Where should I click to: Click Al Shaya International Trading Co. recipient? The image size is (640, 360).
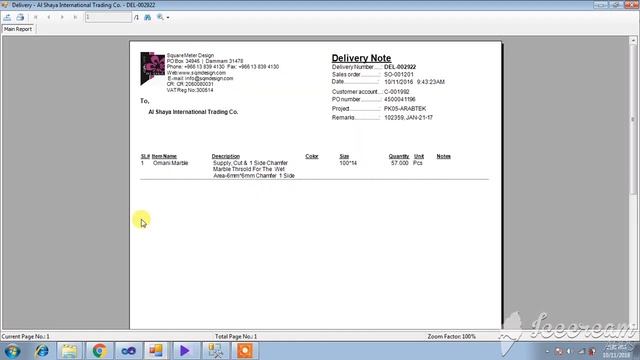(193, 112)
